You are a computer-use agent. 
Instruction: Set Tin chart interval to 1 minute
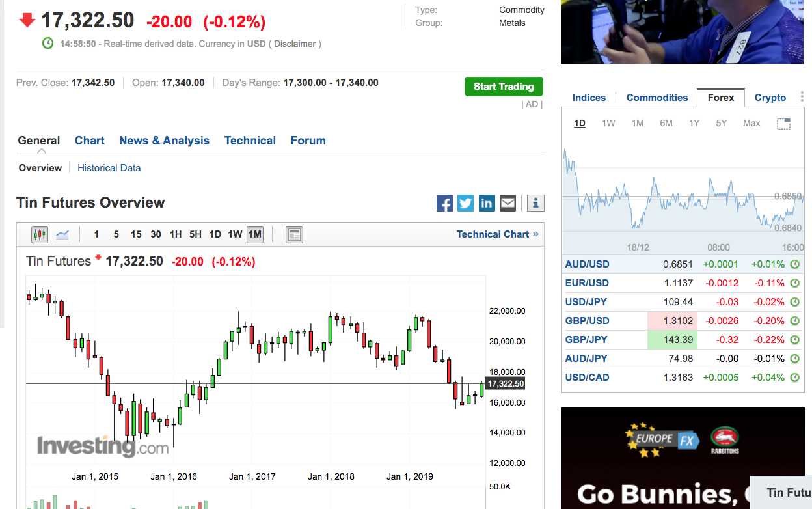96,234
